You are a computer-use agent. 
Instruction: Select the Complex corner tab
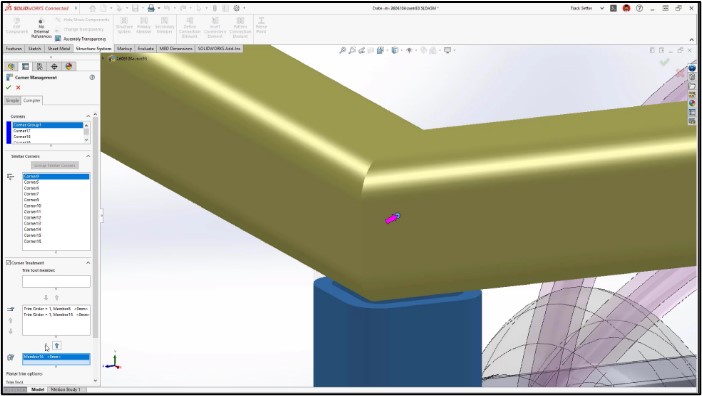[x=32, y=100]
